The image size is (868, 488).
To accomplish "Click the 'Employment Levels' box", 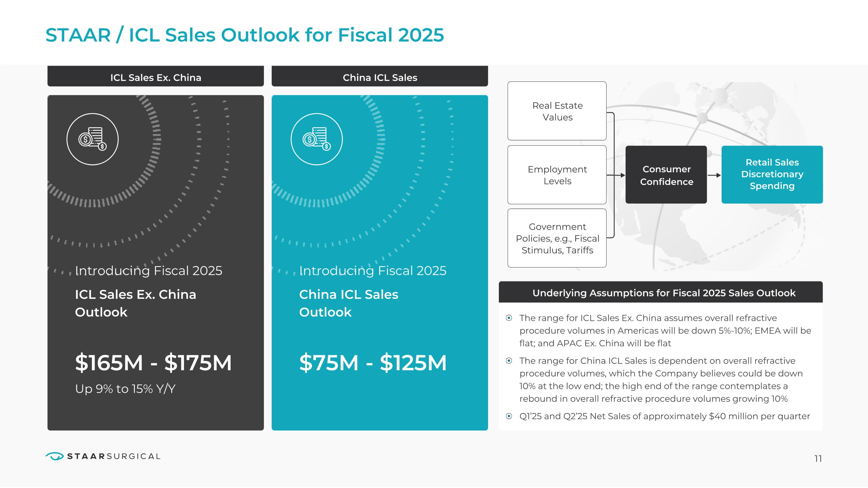I will 557,175.
